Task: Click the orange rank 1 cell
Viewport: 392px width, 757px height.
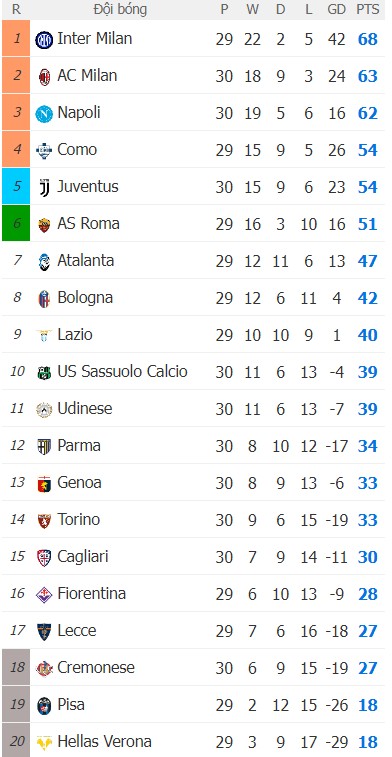Action: coord(16,38)
